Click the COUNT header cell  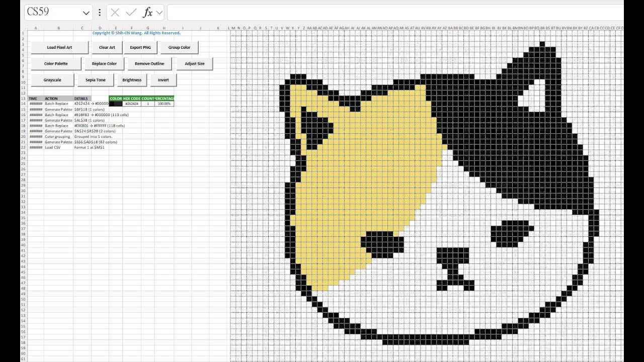coord(148,99)
